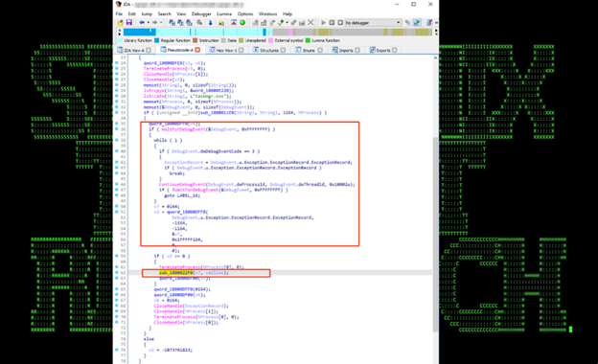598x364 pixels.
Task: Open the Lumina menu
Action: (224, 13)
